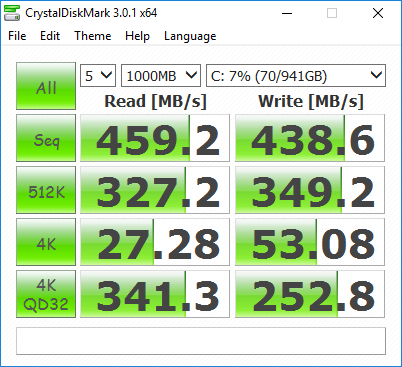Click the CrystalDiskMark app icon in title bar

(x=12, y=13)
